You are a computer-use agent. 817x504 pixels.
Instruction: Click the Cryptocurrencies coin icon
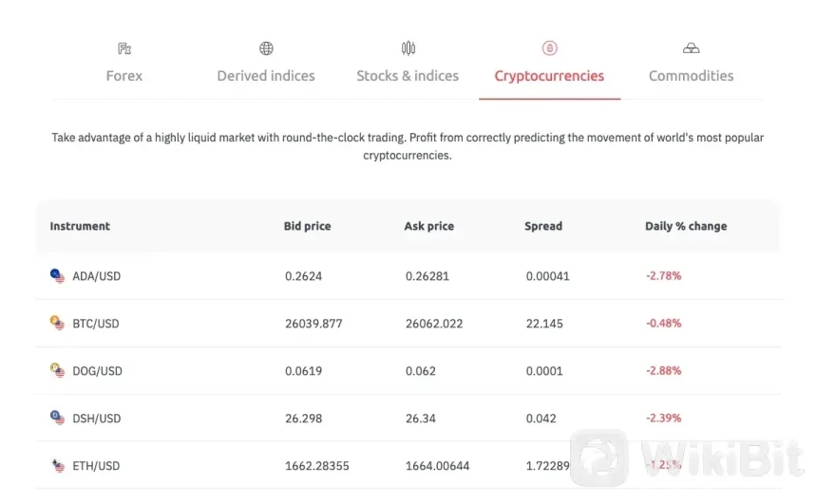pyautogui.click(x=549, y=48)
